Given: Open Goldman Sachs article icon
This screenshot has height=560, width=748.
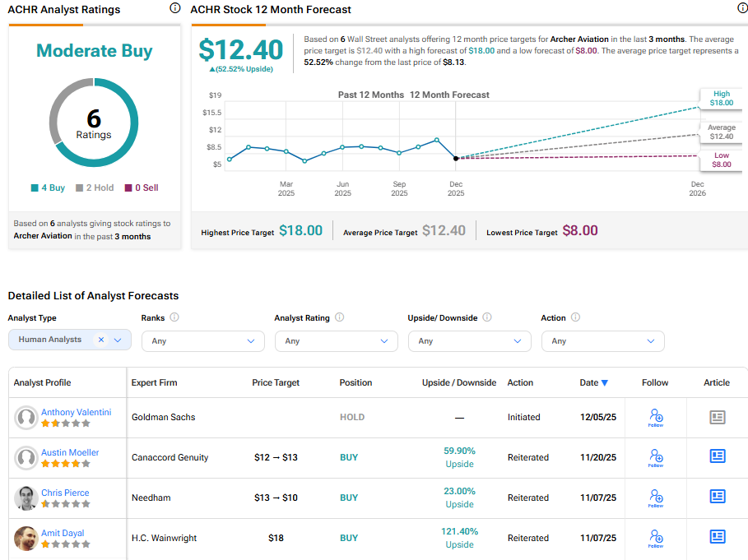Looking at the screenshot, I should tap(717, 418).
